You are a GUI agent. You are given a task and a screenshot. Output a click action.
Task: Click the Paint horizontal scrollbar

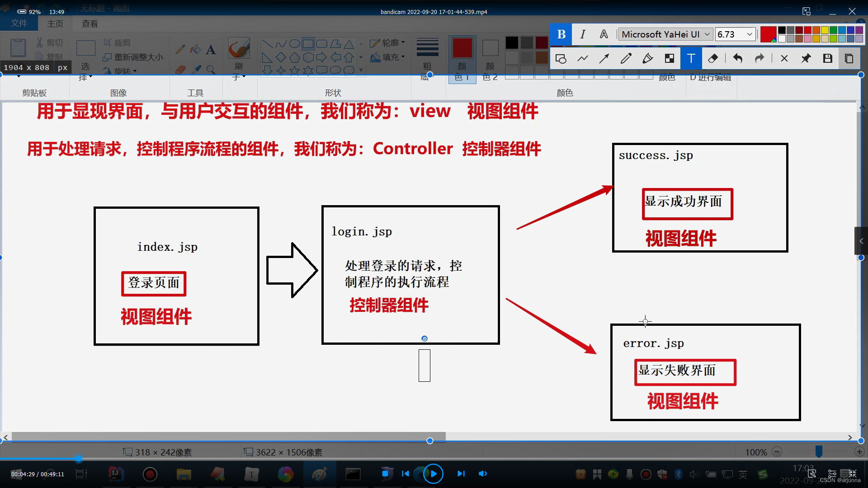pos(228,437)
